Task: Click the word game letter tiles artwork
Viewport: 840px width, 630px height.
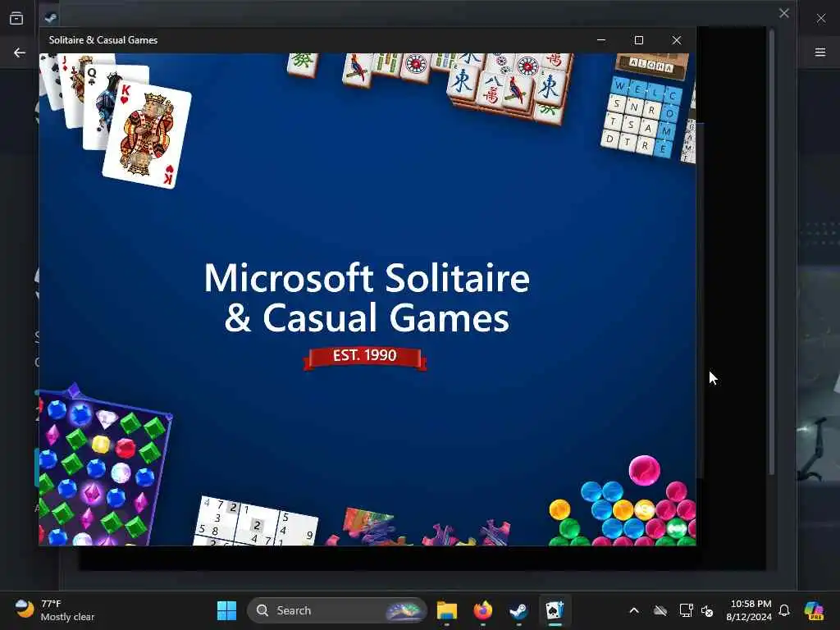Action: (x=641, y=116)
